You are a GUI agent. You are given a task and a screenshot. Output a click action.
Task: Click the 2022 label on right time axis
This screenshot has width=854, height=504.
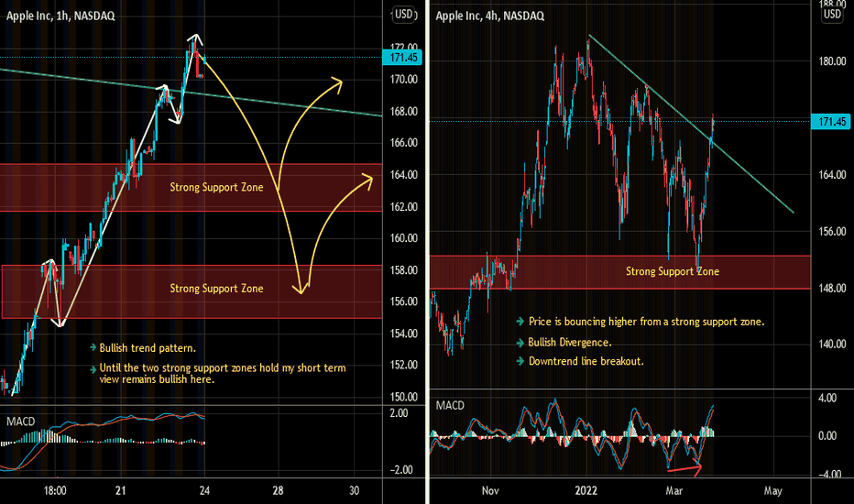pos(586,491)
